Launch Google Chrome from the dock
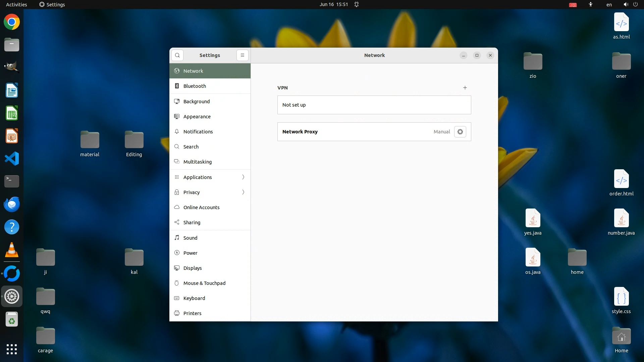Screen dimensions: 644x362 pyautogui.click(x=12, y=22)
